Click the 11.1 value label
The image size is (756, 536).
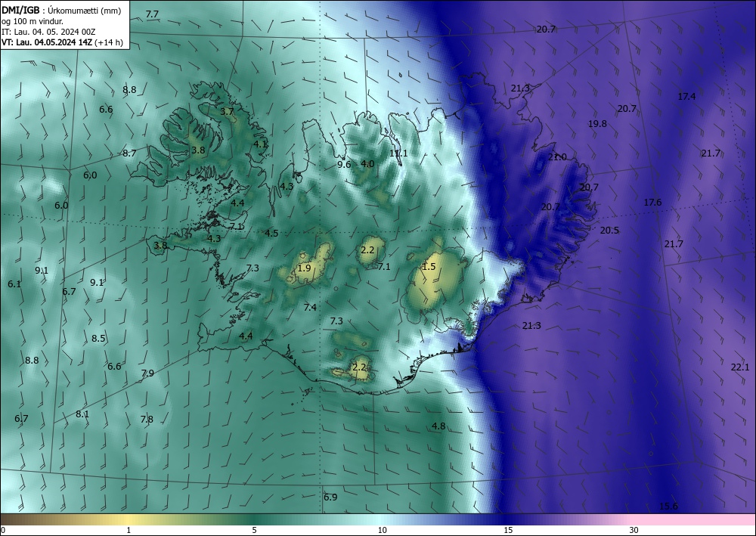click(398, 153)
